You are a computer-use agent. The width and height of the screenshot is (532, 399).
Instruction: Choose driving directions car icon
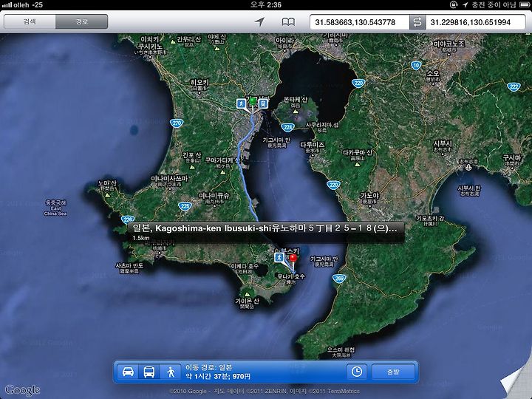128,372
